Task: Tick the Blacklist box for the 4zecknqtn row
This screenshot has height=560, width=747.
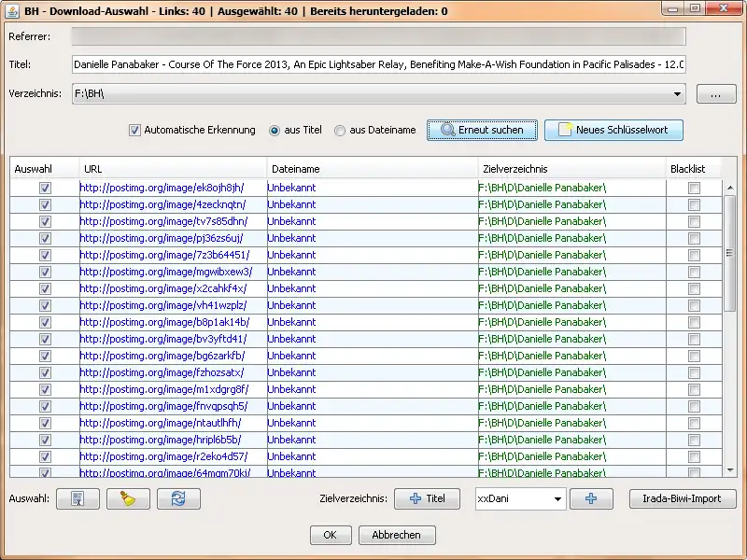Action: point(694,204)
